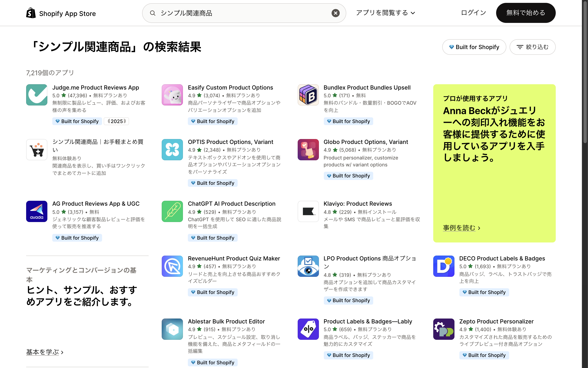Open Judge.me Product Reviews App title

pyautogui.click(x=96, y=88)
